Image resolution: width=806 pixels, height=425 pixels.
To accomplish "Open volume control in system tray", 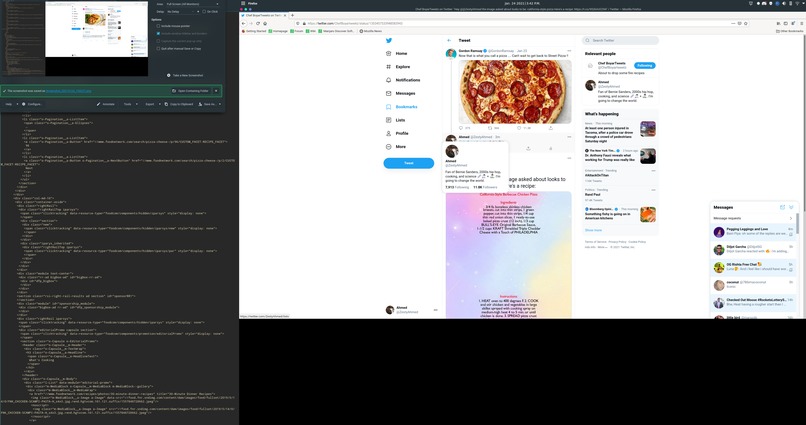I will click(x=783, y=3).
